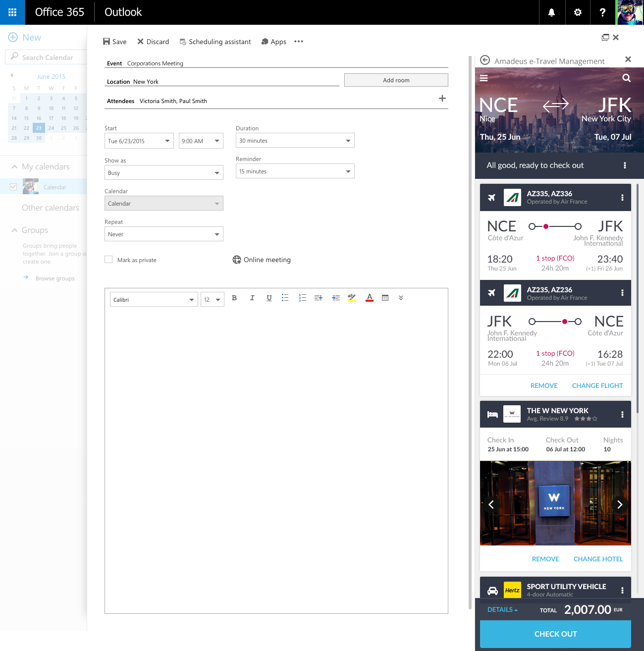This screenshot has height=651, width=644.
Task: Go back in Amadeus e-Travel panel
Action: (485, 60)
